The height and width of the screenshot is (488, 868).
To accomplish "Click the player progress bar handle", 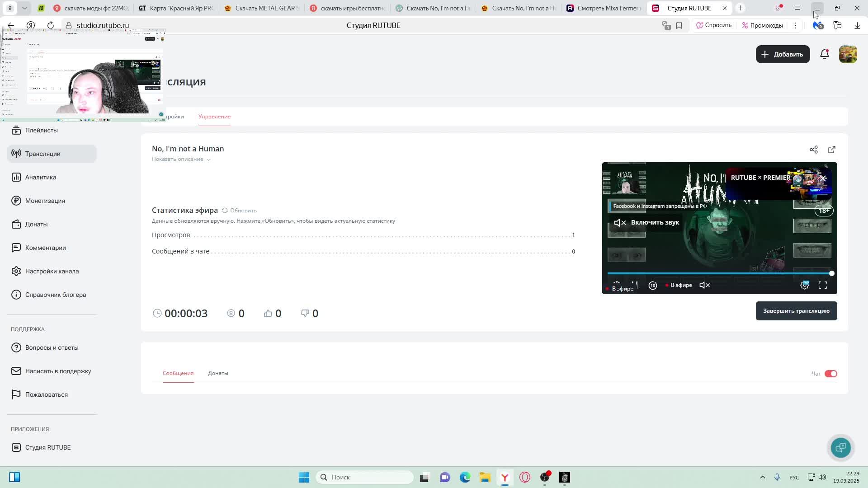I will 831,273.
